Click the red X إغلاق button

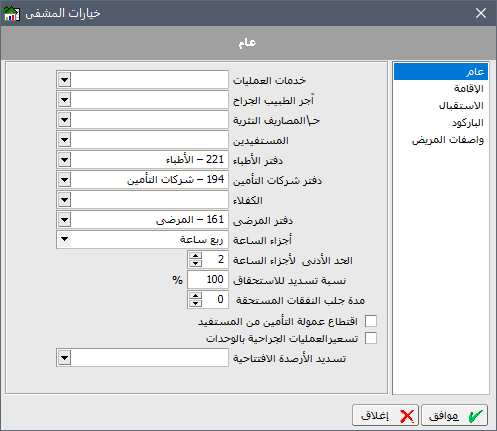pyautogui.click(x=385, y=415)
